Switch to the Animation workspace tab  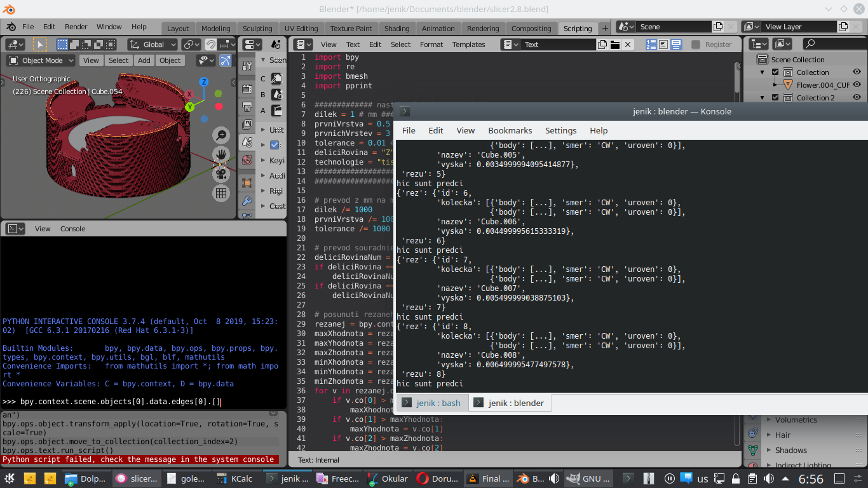tap(438, 29)
